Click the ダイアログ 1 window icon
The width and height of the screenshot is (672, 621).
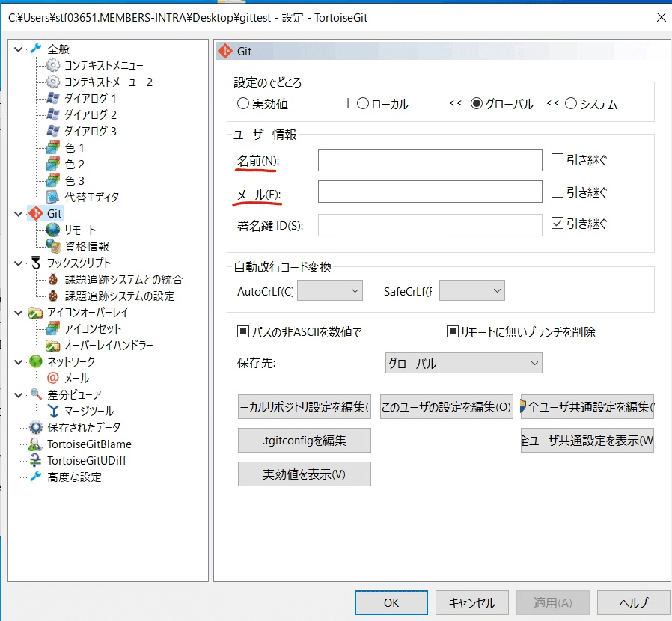pos(52,98)
